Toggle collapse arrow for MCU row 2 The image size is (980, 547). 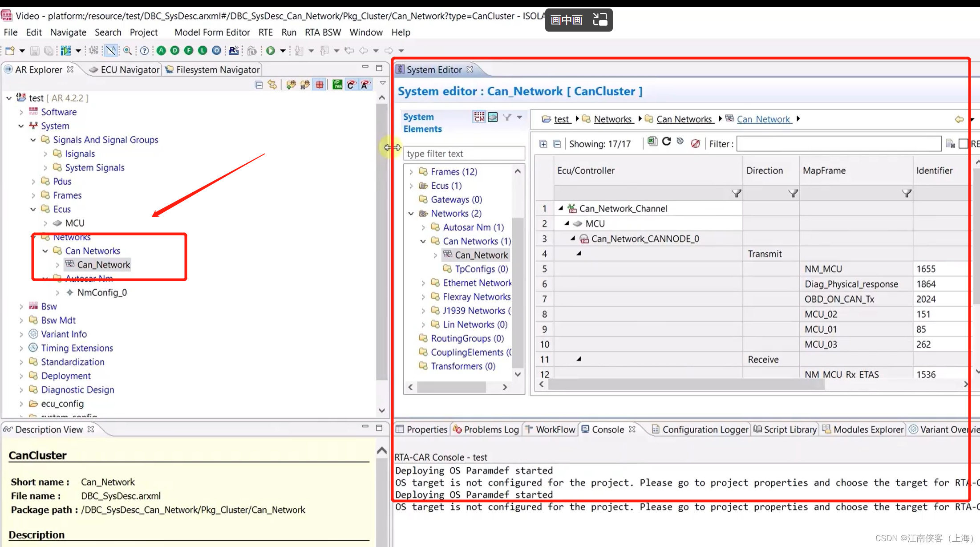567,223
